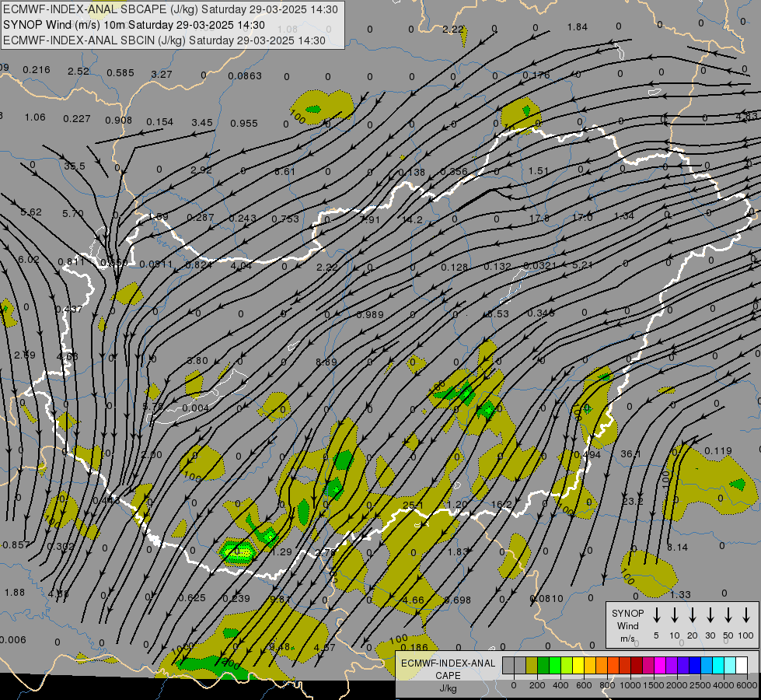Click the map value 1.84
The height and width of the screenshot is (700, 761).
(578, 26)
